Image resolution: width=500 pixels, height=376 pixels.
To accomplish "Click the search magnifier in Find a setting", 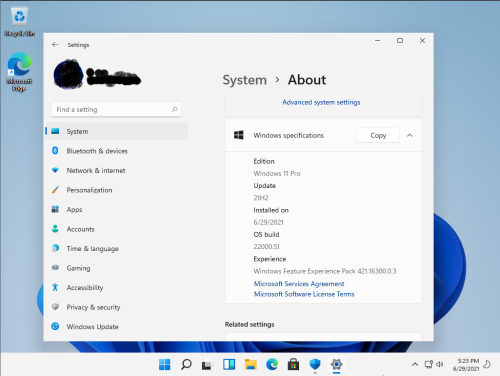I will (x=174, y=109).
